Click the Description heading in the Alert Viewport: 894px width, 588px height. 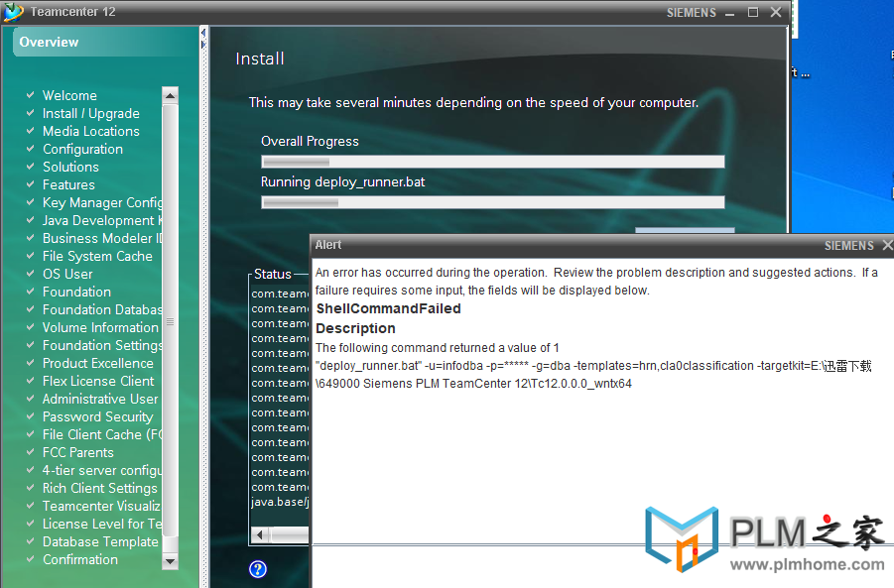click(x=355, y=328)
